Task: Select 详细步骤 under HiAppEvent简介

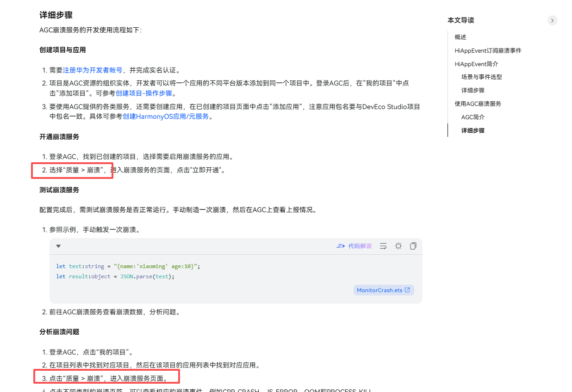Action: tap(473, 91)
